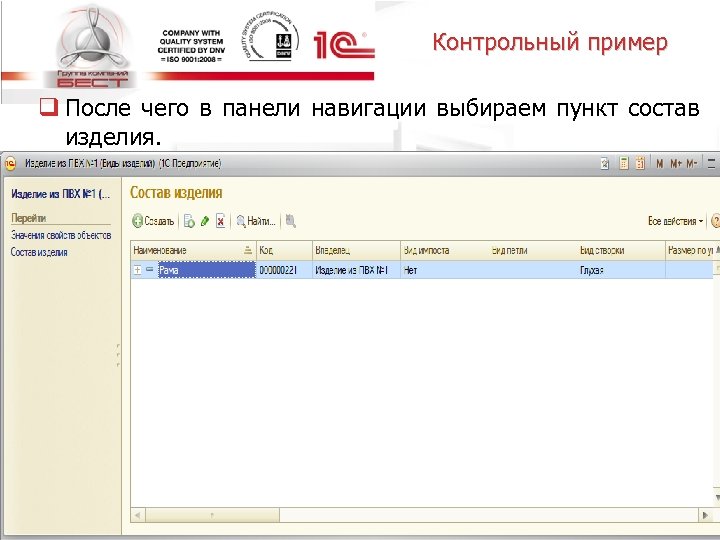Click the code cell 000000221
The height and width of the screenshot is (540, 720).
coord(284,270)
